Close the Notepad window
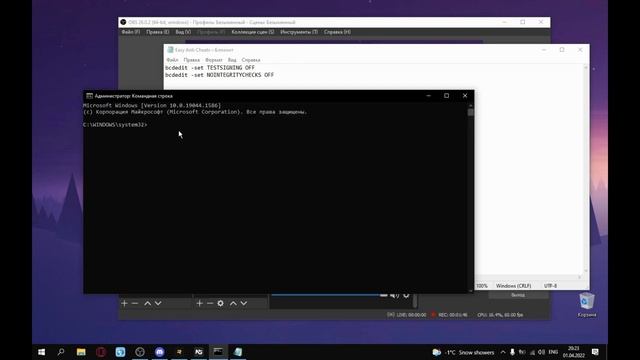This screenshot has width=640, height=360. coord(580,50)
